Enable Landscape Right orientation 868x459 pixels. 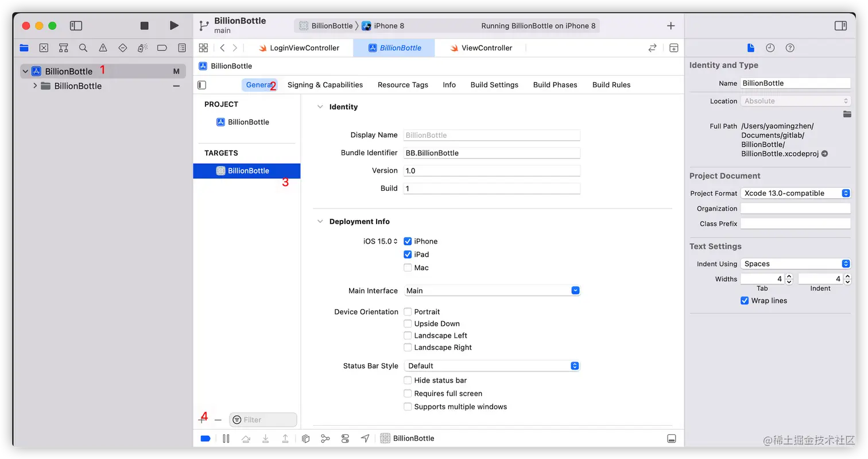(408, 348)
